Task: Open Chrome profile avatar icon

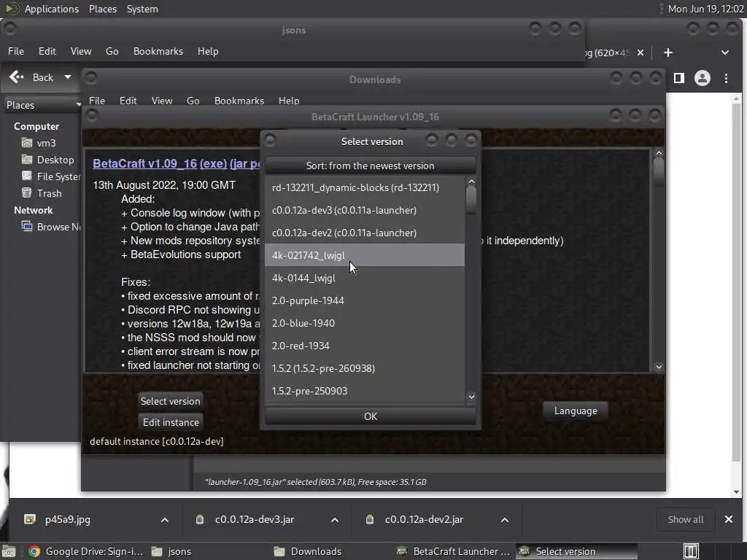Action: tap(703, 78)
